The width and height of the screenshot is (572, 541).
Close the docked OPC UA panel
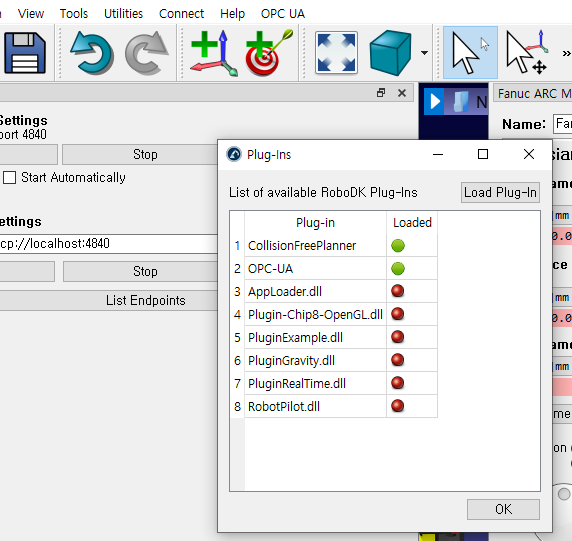coord(402,93)
